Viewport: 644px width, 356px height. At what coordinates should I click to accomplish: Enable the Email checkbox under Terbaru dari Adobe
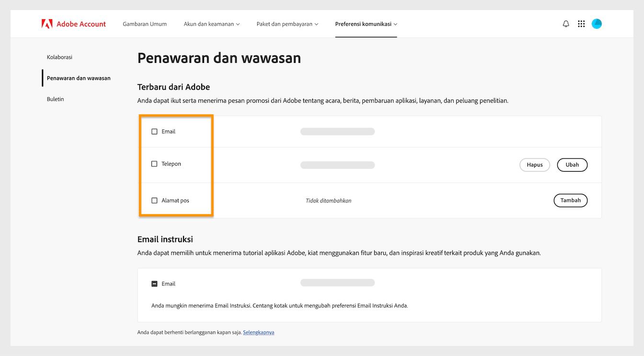(x=154, y=131)
